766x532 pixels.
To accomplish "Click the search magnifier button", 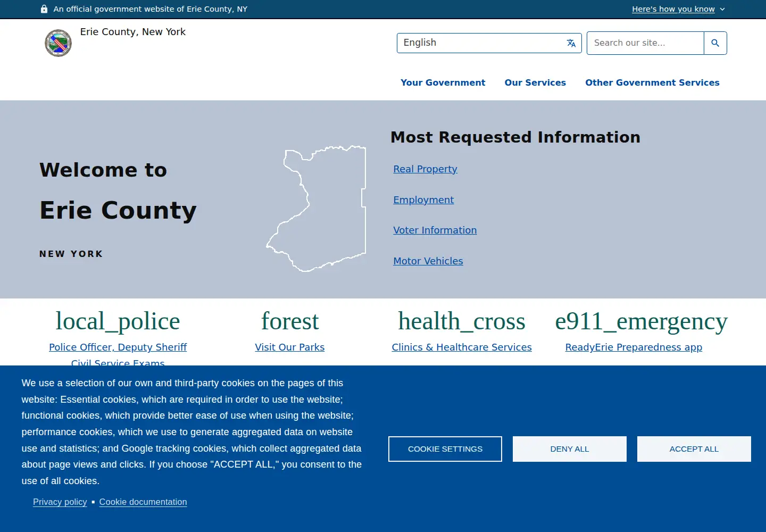I will pos(715,43).
